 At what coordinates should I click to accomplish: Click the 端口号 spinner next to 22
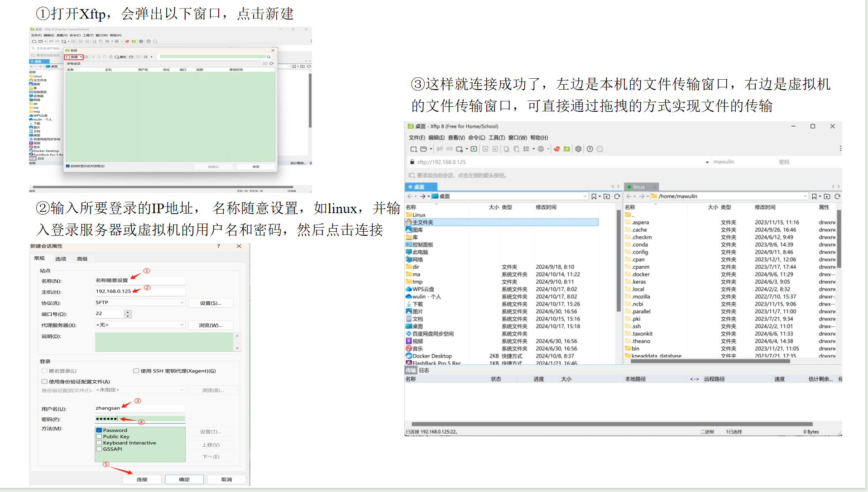point(128,314)
